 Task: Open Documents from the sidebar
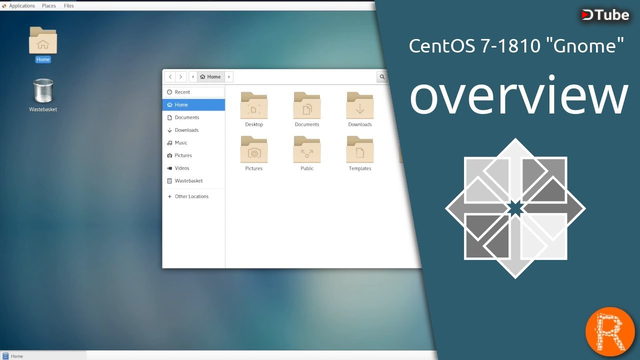(193, 118)
